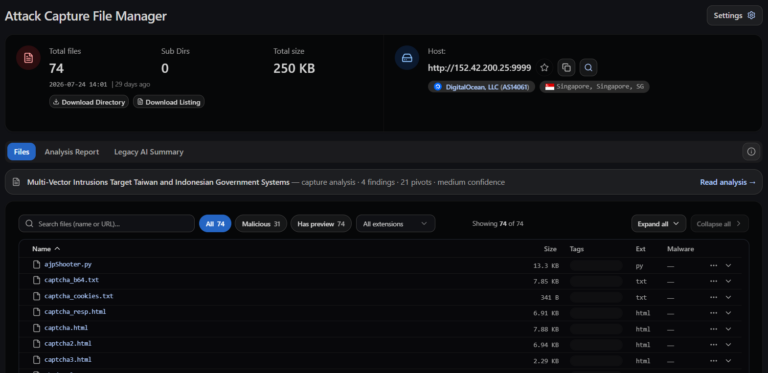Copy the host URL

tap(566, 68)
